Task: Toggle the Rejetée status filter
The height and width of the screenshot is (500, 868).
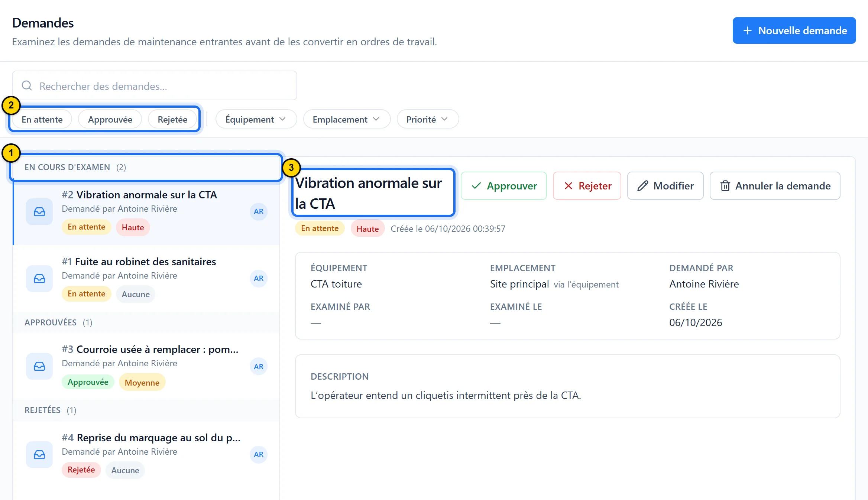Action: pyautogui.click(x=172, y=119)
